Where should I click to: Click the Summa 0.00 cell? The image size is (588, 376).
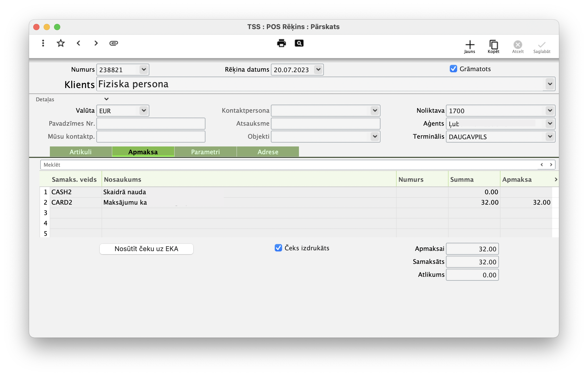pos(474,192)
